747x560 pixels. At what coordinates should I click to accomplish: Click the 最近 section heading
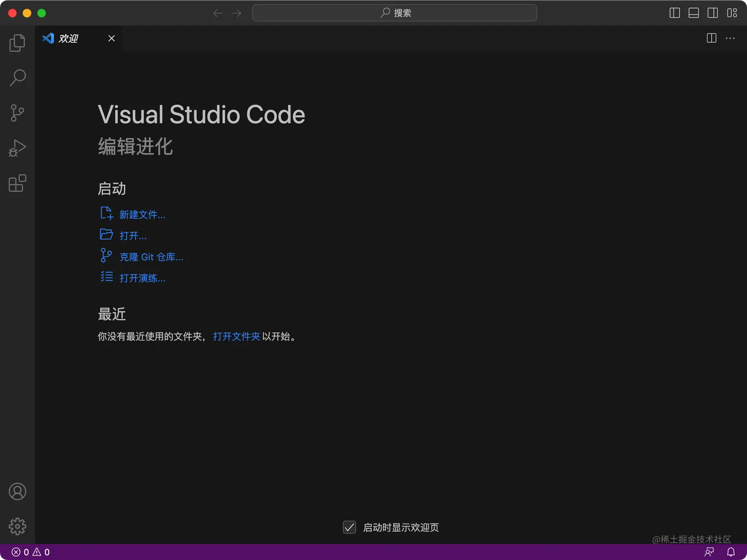point(112,314)
